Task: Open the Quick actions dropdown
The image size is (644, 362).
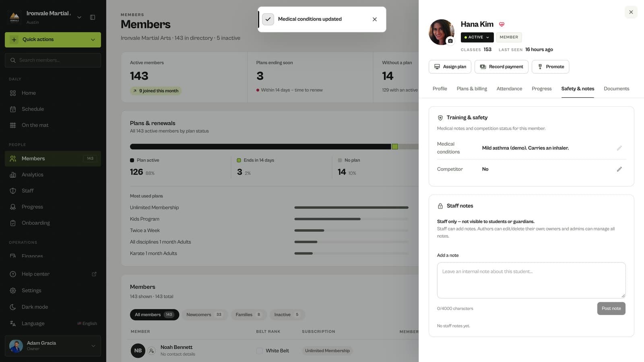Action: click(53, 39)
